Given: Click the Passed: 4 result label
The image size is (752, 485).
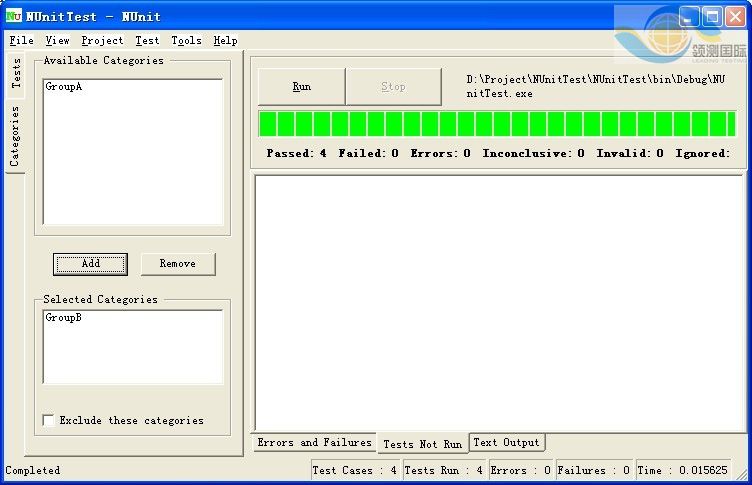Looking at the screenshot, I should 296,153.
